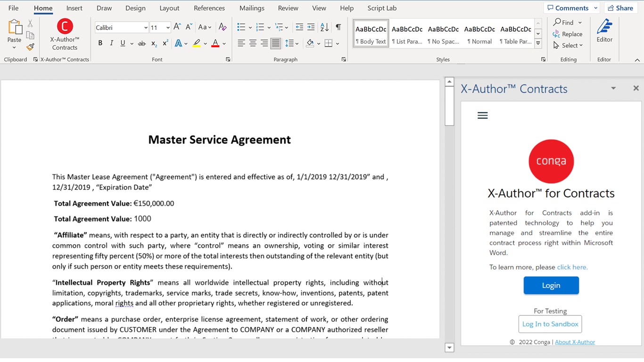Apply strikethrough formatting
The height and width of the screenshot is (362, 644).
142,43
